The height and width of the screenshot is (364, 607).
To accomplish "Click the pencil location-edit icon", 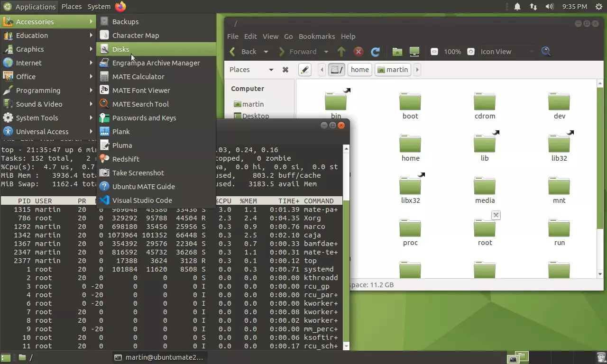I will click(x=304, y=70).
